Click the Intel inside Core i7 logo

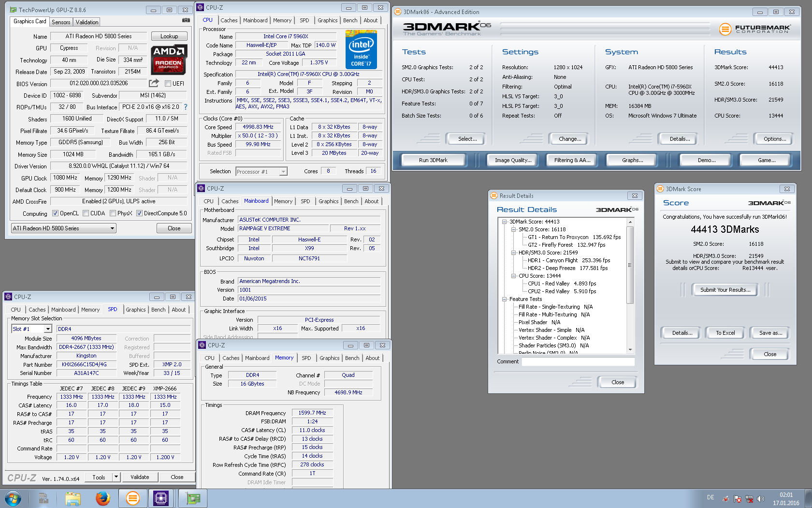click(361, 50)
